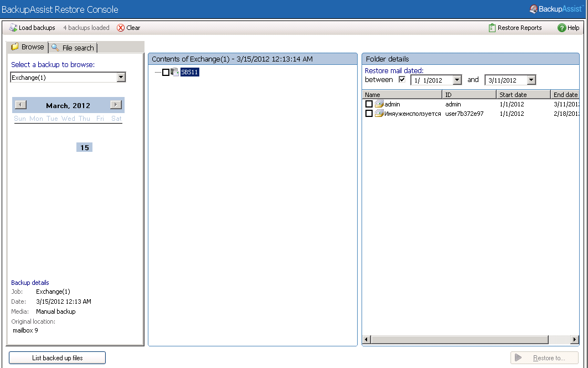Sort by the Start date column header
The height and width of the screenshot is (368, 588).
pos(523,95)
